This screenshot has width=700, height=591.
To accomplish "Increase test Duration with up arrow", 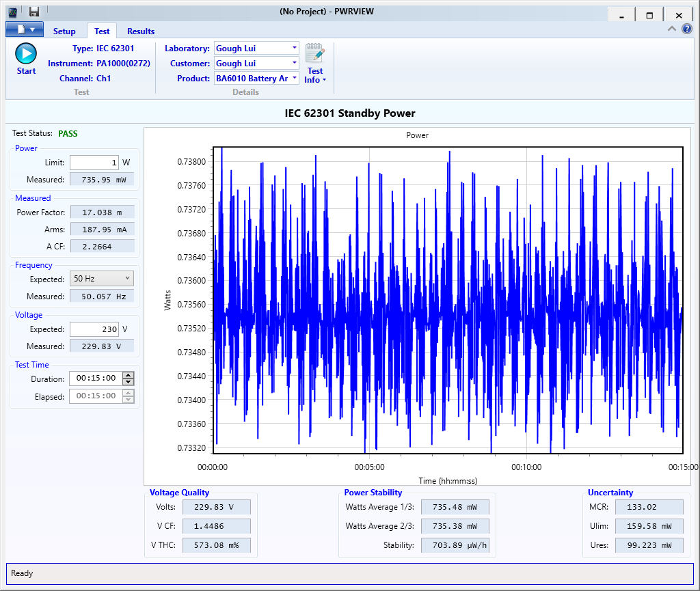I will pyautogui.click(x=129, y=375).
